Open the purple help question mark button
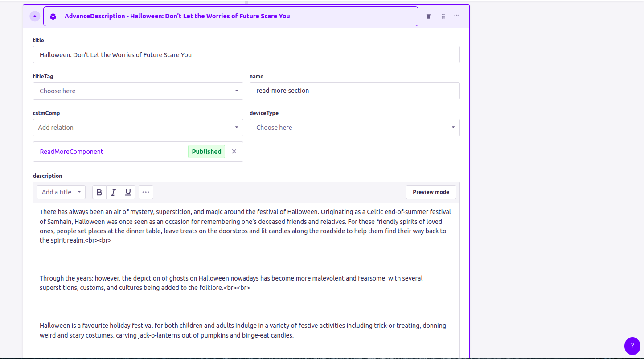The height and width of the screenshot is (359, 644). coord(632,346)
